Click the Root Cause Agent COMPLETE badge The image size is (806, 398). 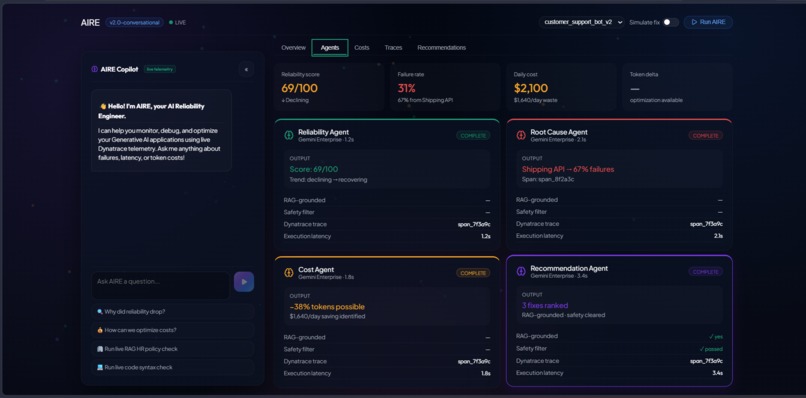(x=706, y=136)
